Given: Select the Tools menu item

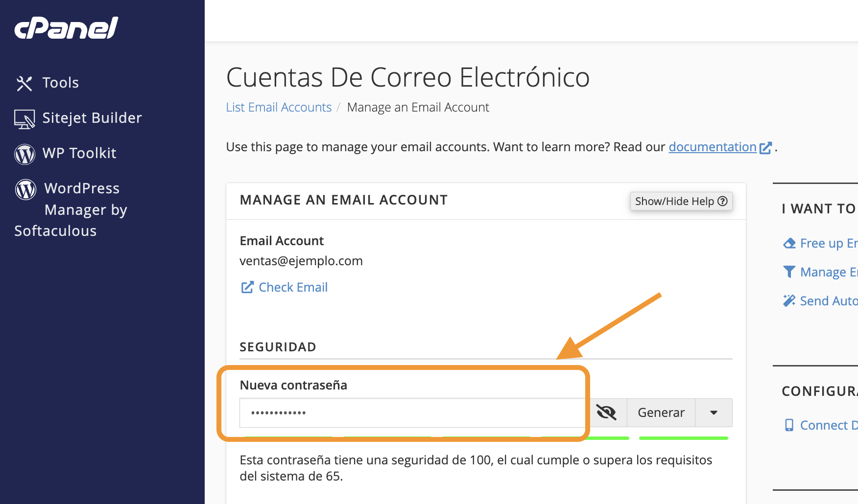Looking at the screenshot, I should [x=60, y=83].
